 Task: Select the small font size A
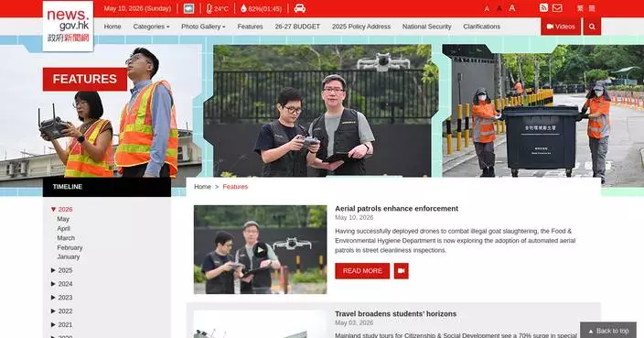point(487,8)
